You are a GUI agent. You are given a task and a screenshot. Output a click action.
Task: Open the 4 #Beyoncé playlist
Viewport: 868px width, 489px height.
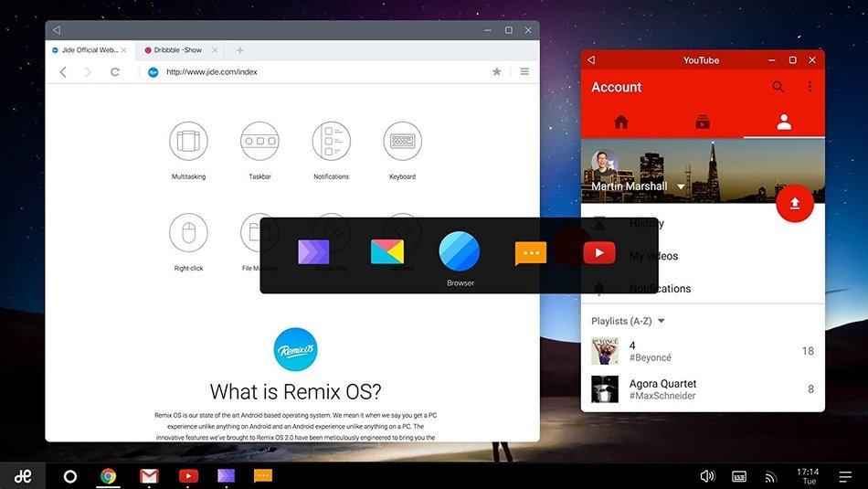point(703,351)
